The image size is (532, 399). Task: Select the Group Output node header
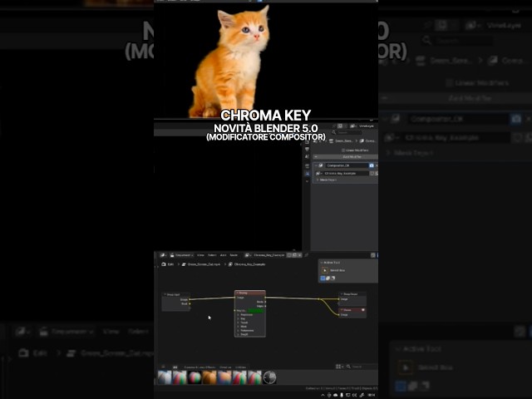tap(352, 293)
